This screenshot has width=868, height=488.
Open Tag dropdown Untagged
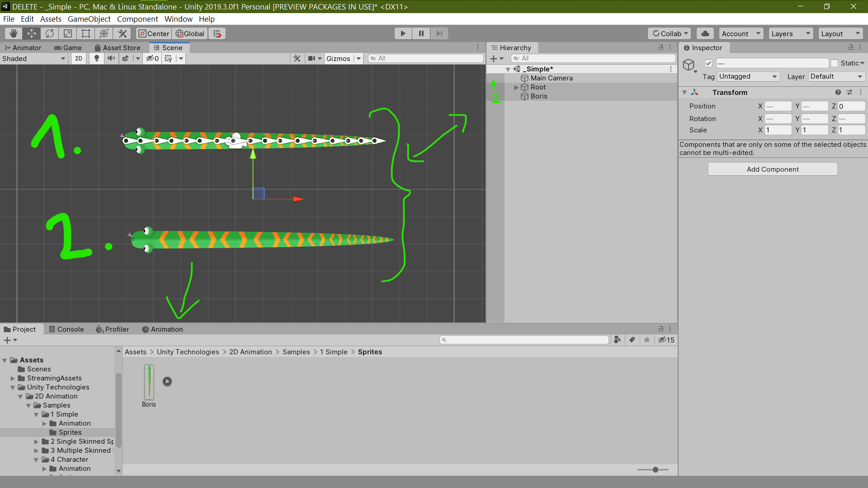748,76
